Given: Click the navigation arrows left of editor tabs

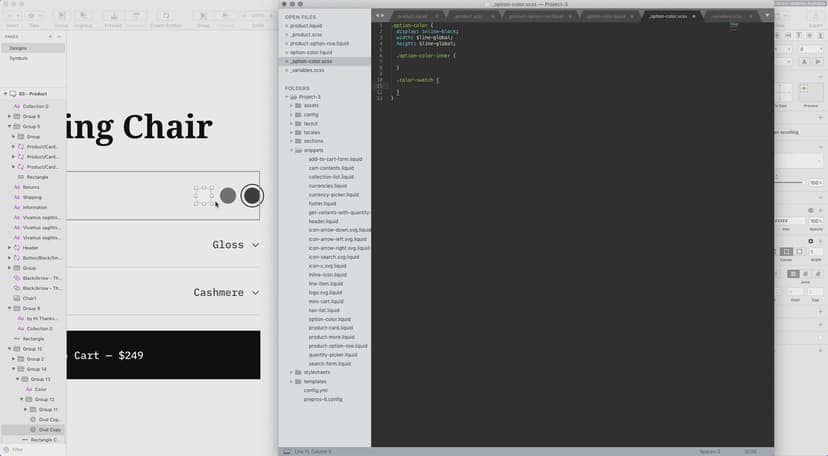Looking at the screenshot, I should click(x=380, y=16).
